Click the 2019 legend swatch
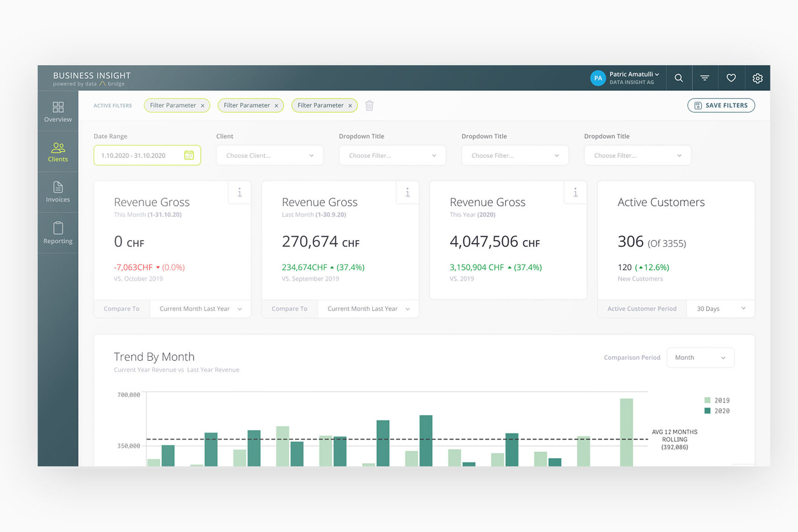 click(x=708, y=400)
